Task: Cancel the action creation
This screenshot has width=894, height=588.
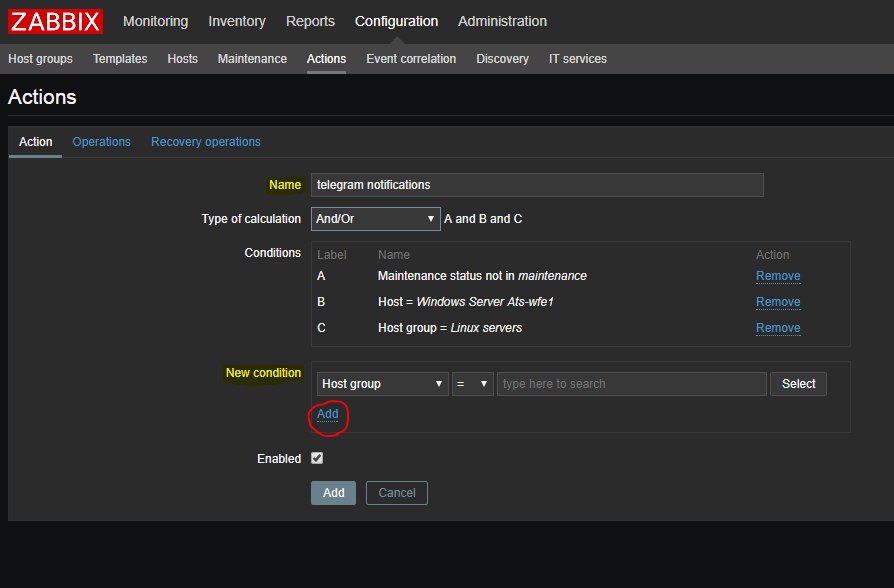Action: [x=396, y=493]
